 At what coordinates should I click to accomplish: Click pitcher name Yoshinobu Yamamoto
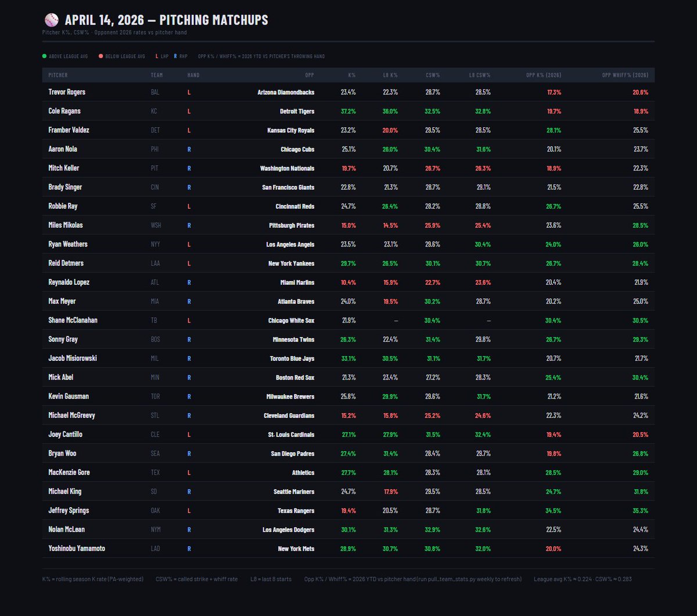77,549
